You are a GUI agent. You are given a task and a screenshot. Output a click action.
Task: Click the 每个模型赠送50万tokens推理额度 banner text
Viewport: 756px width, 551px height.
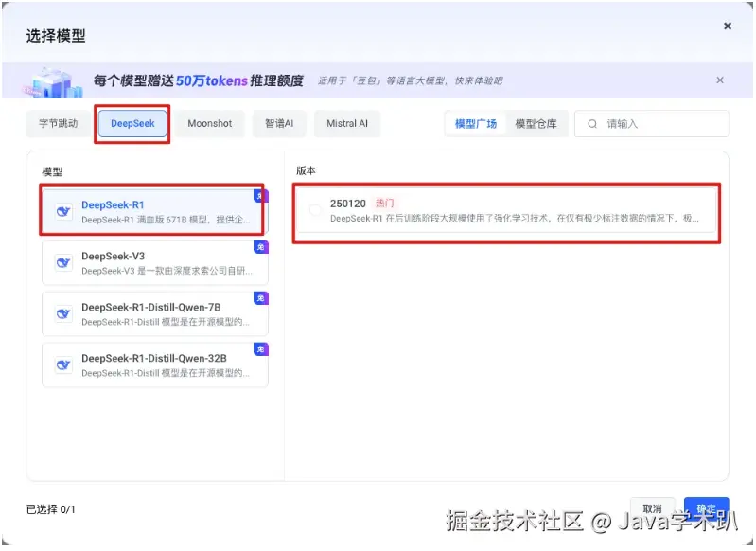click(x=198, y=80)
